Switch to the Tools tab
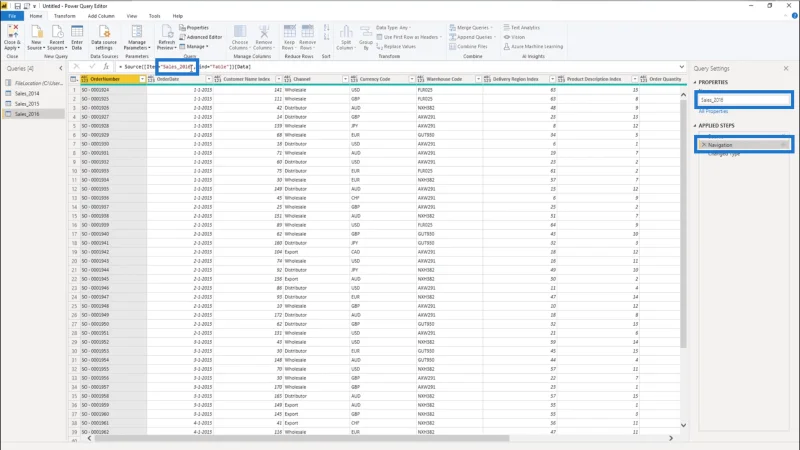This screenshot has height=450, width=800. point(155,16)
